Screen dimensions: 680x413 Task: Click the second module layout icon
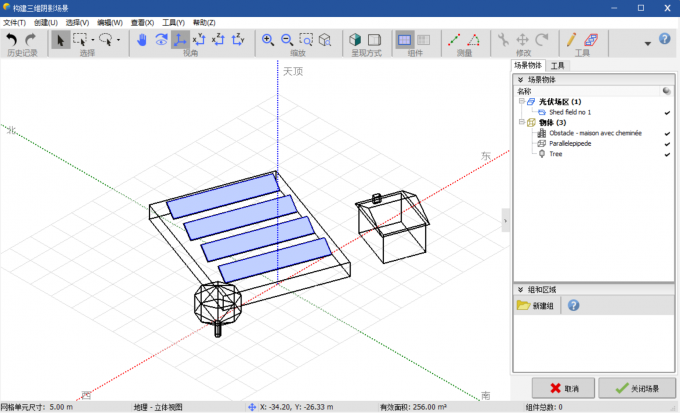[423, 40]
